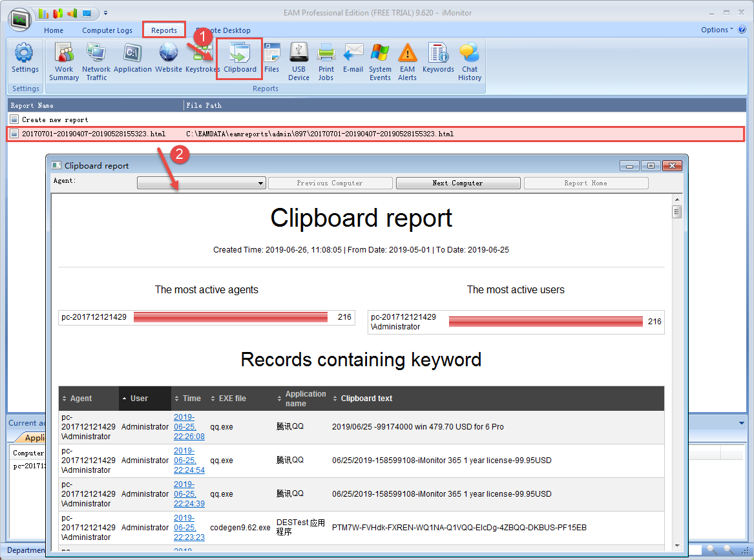Open the Work Summary report
Viewport: 754px width, 560px height.
[x=64, y=61]
